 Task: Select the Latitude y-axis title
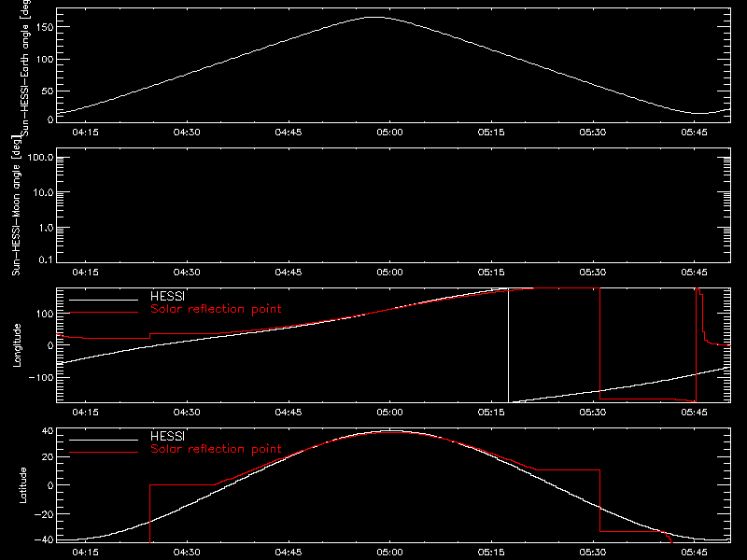(x=22, y=485)
